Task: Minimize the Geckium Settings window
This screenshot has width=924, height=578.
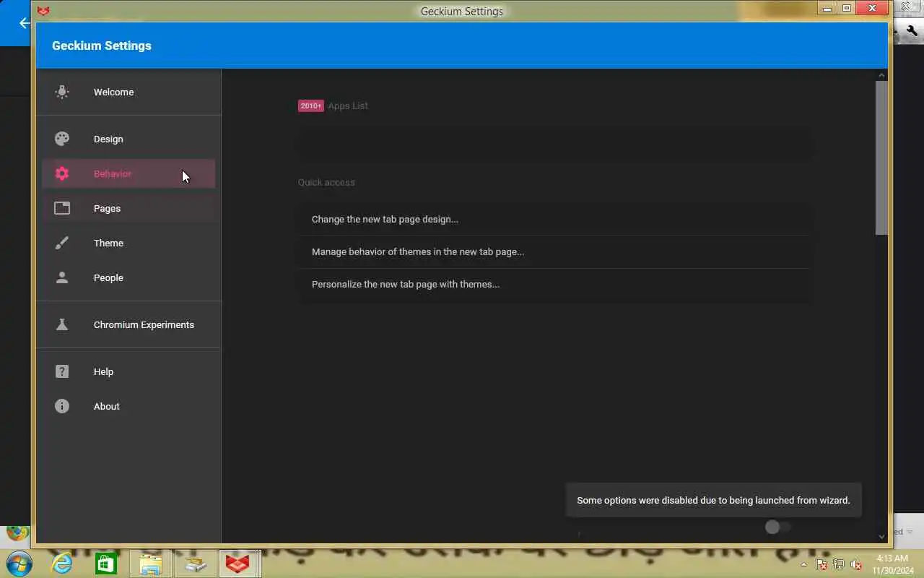Action: [x=827, y=9]
